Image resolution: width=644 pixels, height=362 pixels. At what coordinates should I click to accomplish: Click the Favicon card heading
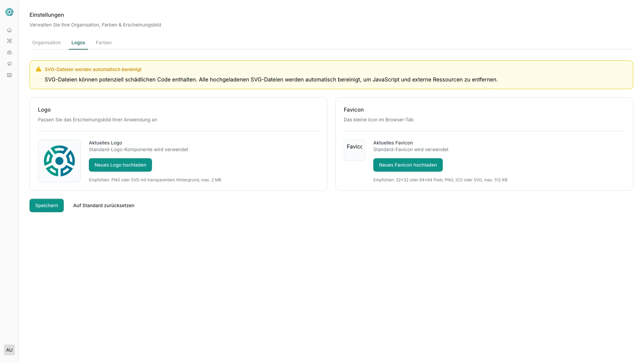pyautogui.click(x=354, y=110)
